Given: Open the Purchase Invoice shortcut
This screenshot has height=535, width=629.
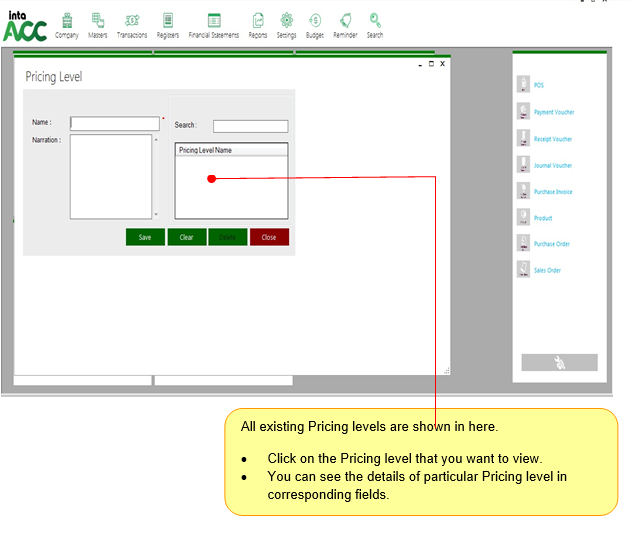Looking at the screenshot, I should coord(552,191).
